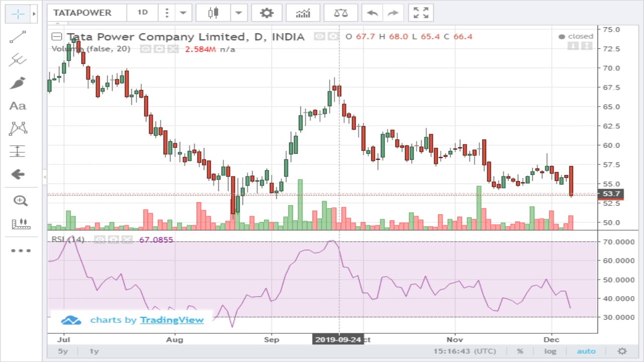
Task: Select the Trend Line drawing tool
Action: (x=18, y=37)
